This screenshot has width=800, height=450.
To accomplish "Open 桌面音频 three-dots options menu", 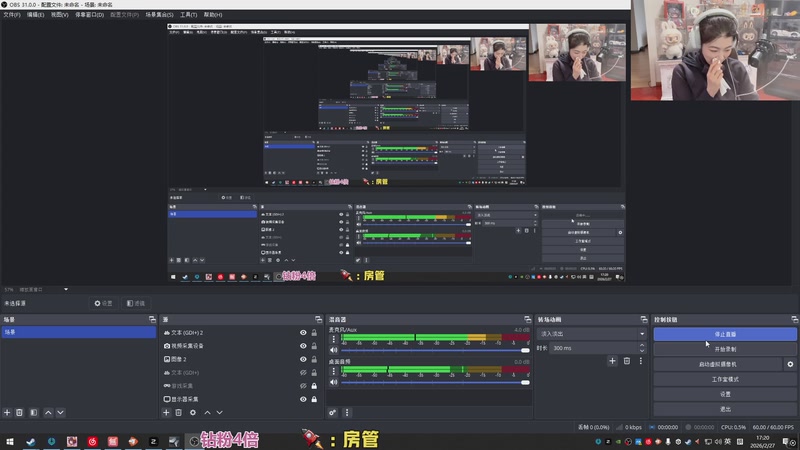I will (x=334, y=371).
